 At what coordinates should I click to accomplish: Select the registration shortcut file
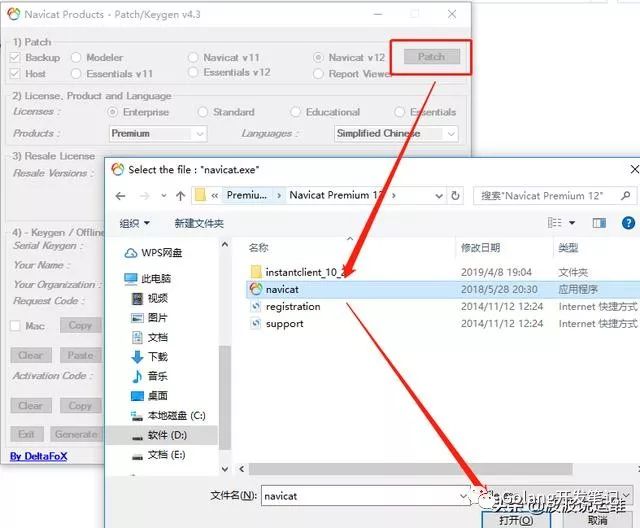click(x=285, y=306)
